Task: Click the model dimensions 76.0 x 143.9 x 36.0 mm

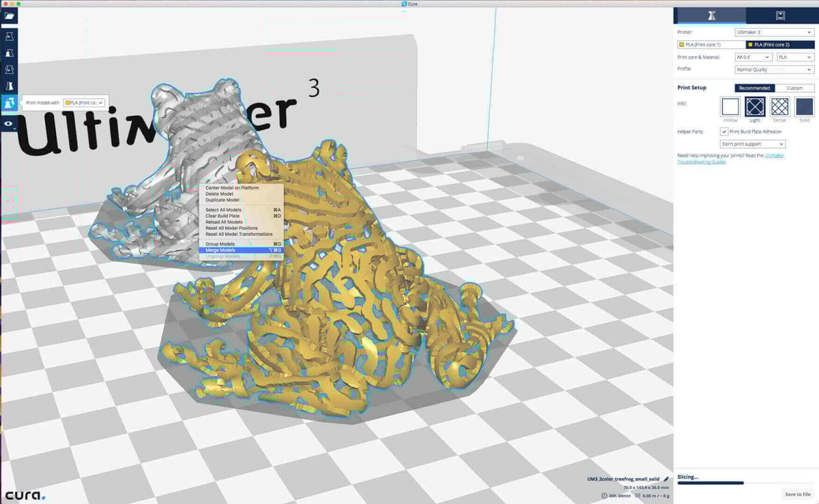Action: tap(646, 488)
